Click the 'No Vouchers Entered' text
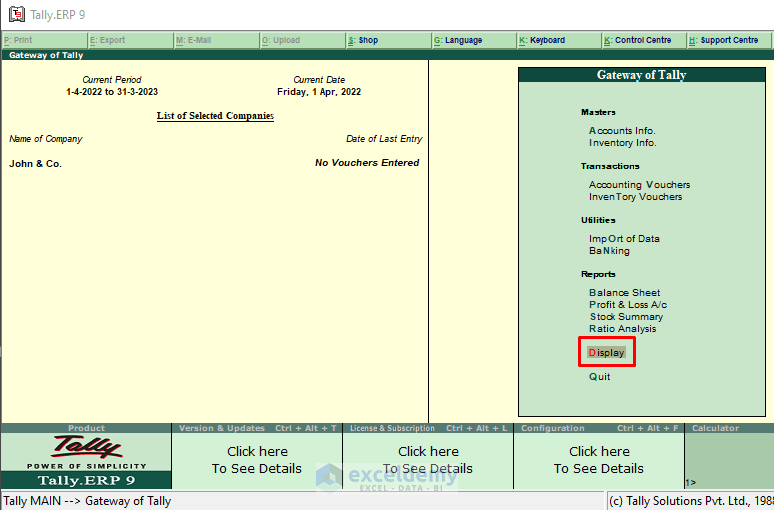 pyautogui.click(x=367, y=163)
